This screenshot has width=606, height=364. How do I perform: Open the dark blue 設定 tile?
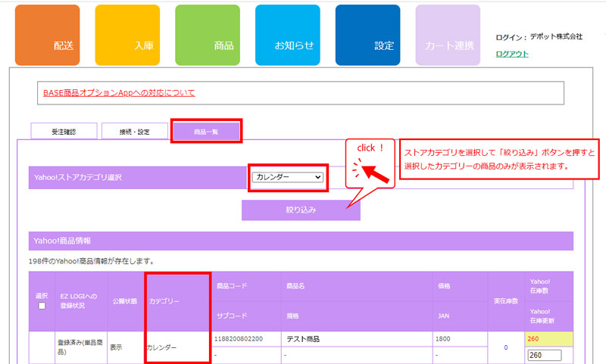[x=368, y=35]
